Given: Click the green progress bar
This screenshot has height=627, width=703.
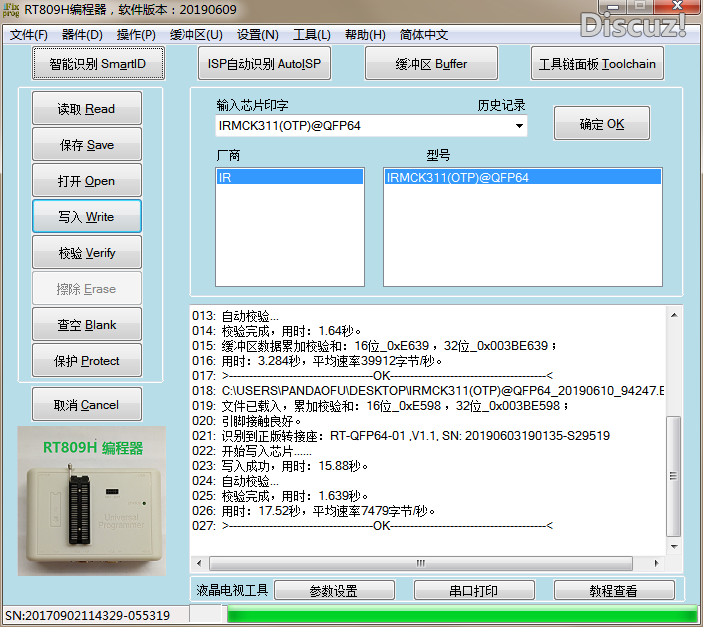Looking at the screenshot, I should pyautogui.click(x=460, y=614).
